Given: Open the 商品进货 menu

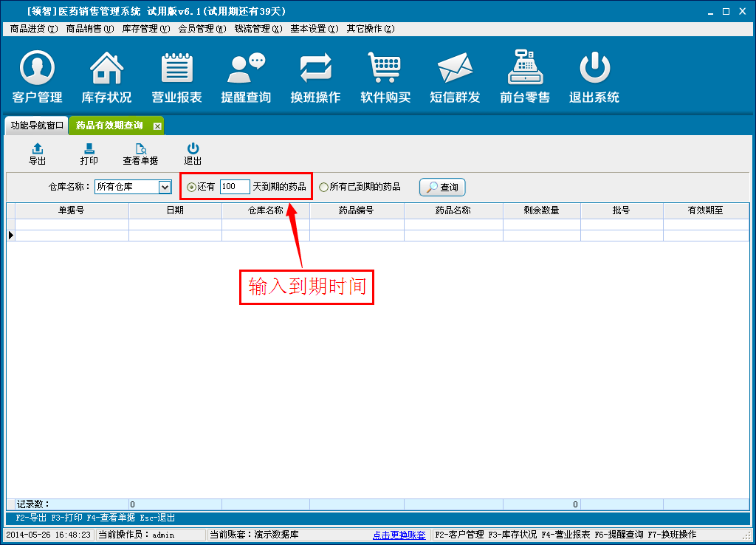Looking at the screenshot, I should pos(34,29).
